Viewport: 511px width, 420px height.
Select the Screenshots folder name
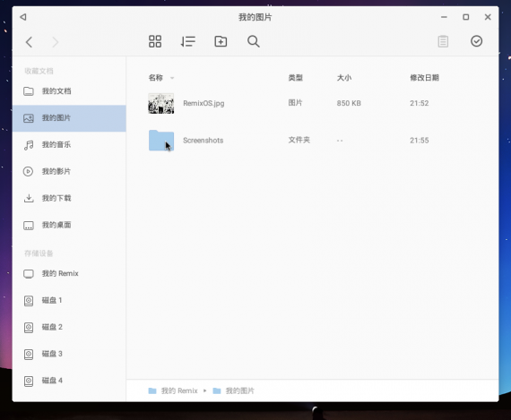(203, 141)
